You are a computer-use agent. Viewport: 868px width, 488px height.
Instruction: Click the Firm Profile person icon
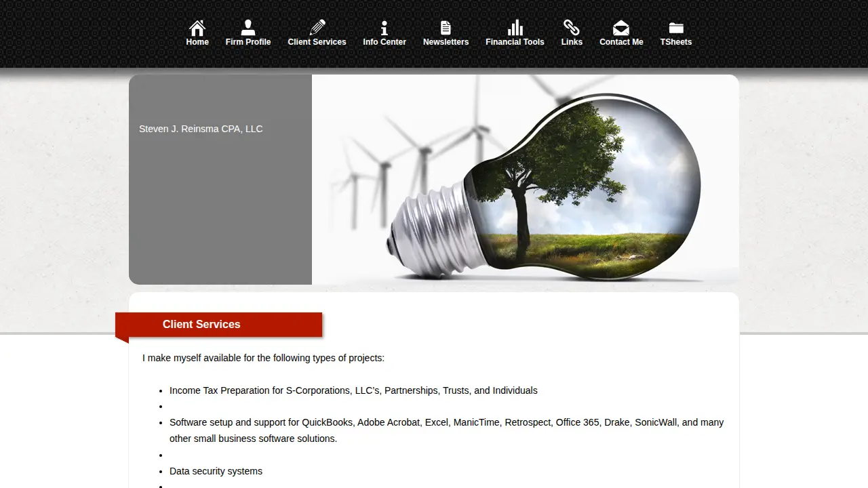pos(248,28)
